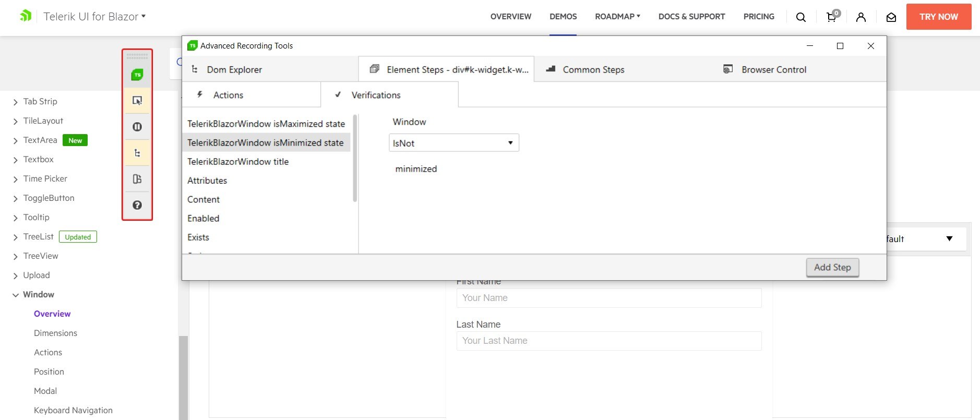
Task: Open Window Modal demo page
Action: click(45, 391)
